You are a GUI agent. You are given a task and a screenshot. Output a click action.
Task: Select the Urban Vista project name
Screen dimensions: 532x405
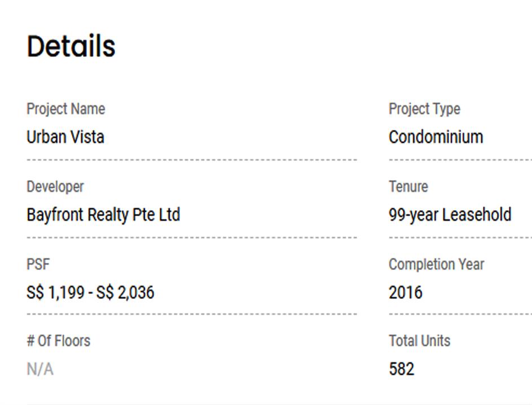(65, 137)
